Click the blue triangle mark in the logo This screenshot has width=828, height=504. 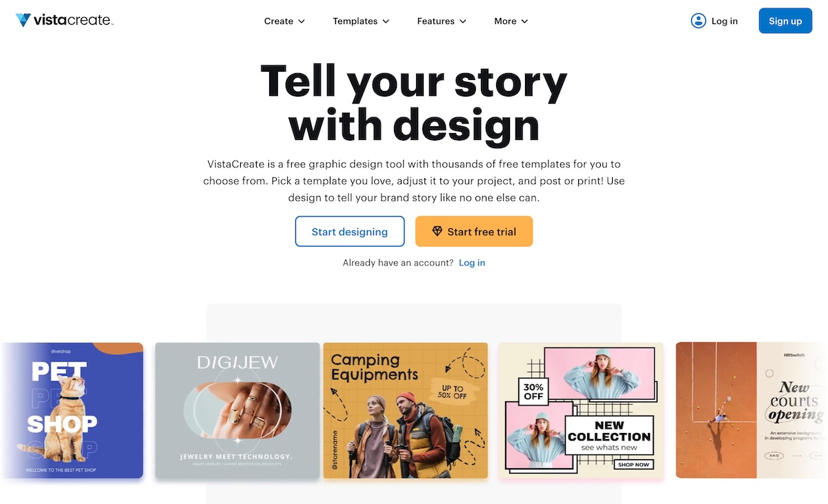[x=24, y=19]
